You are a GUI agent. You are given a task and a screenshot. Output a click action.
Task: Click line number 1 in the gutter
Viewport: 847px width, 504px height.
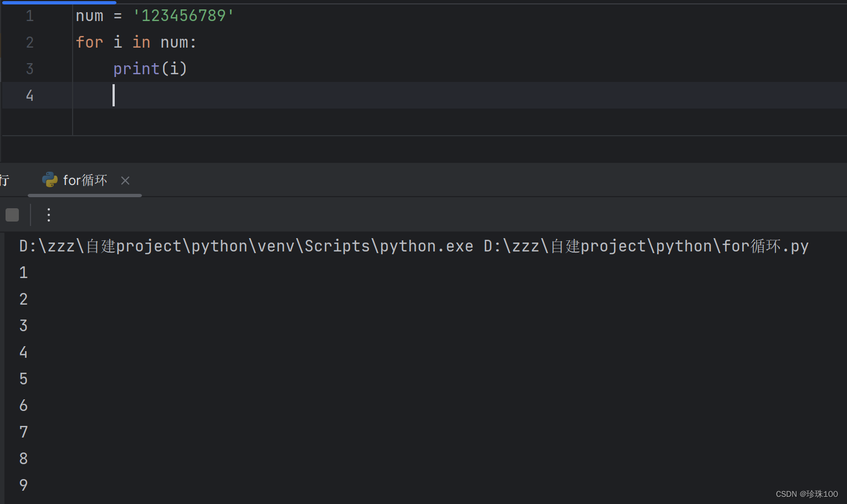30,16
